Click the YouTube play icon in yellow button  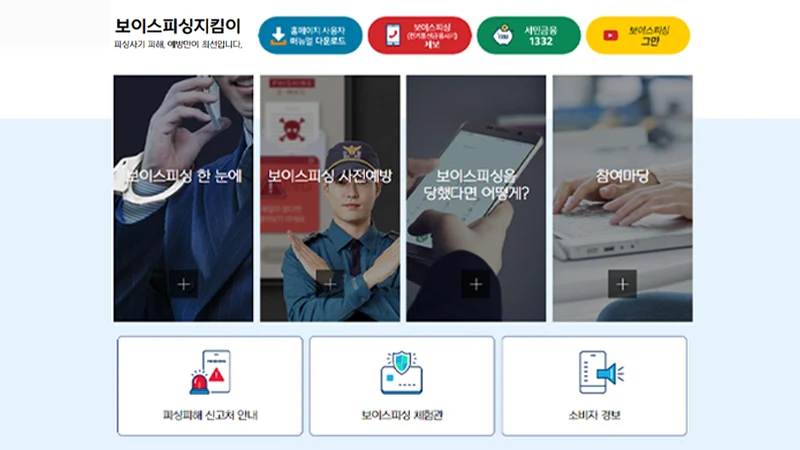click(x=611, y=35)
